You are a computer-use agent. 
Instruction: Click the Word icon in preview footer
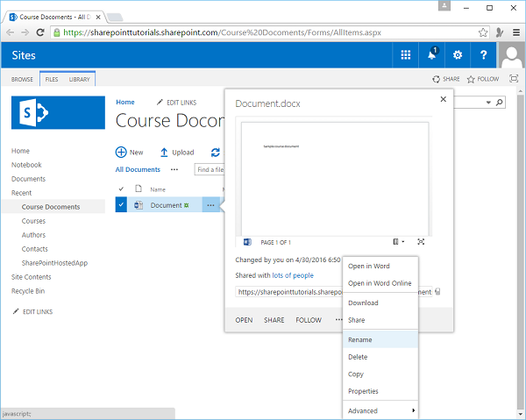[246, 242]
